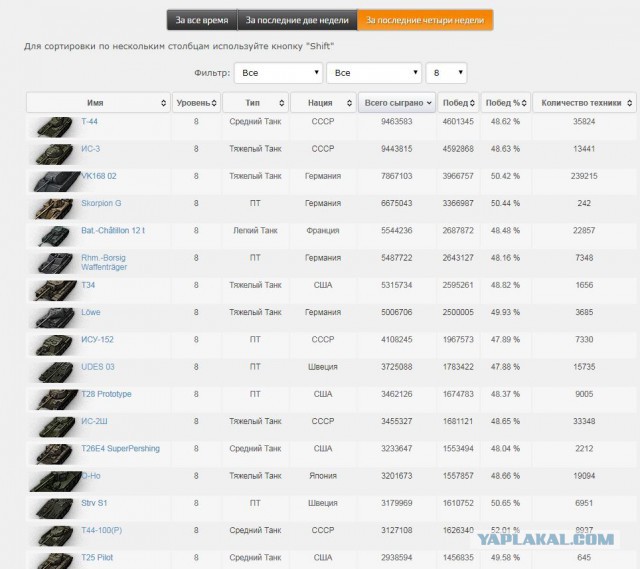640x569 pixels.
Task: Open the Rhm.-Borsig Waffenträger link
Action: click(104, 262)
